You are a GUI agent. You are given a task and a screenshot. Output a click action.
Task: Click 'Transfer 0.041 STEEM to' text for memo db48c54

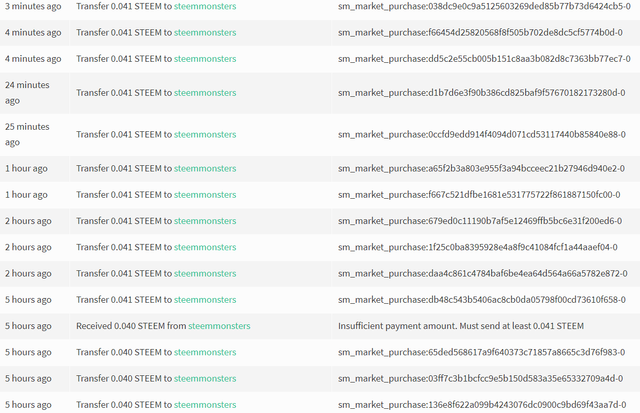point(124,300)
